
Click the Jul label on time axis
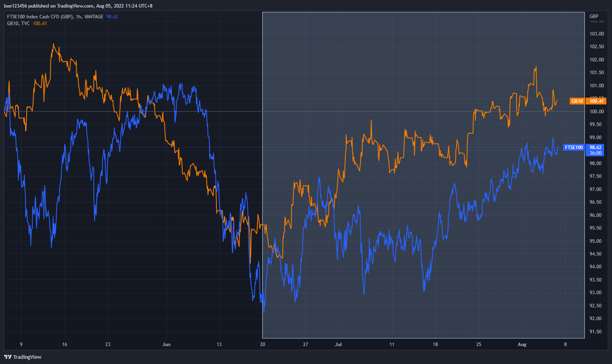[x=338, y=344]
